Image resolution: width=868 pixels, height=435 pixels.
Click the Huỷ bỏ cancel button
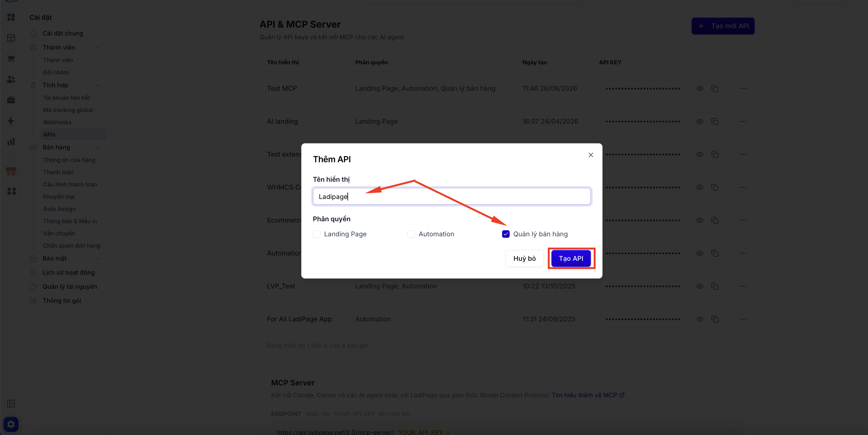524,258
